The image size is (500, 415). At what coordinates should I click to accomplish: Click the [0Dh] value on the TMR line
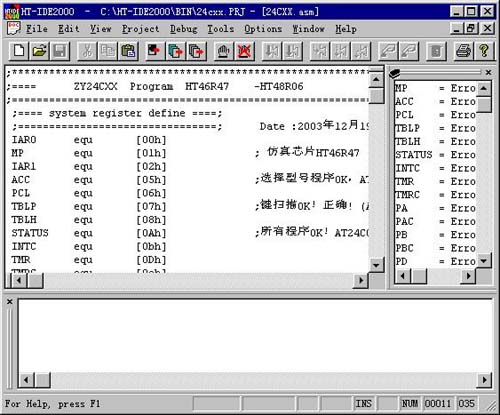point(151,260)
